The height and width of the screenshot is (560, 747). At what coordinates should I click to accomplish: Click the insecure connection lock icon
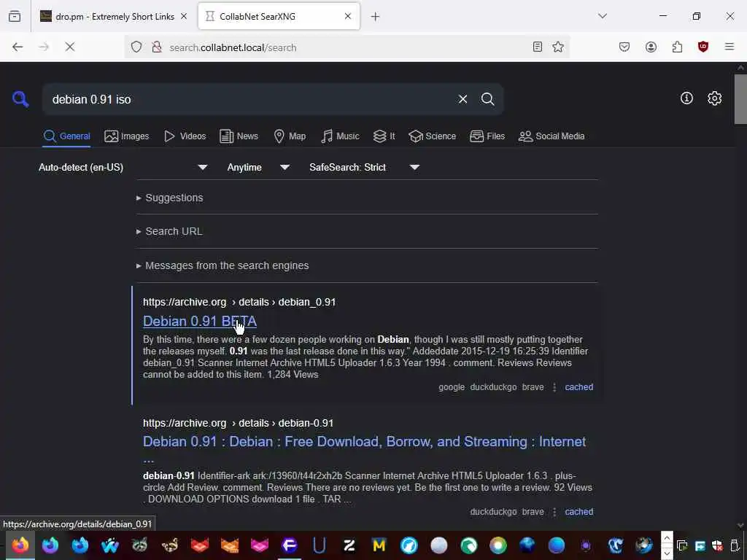[157, 47]
